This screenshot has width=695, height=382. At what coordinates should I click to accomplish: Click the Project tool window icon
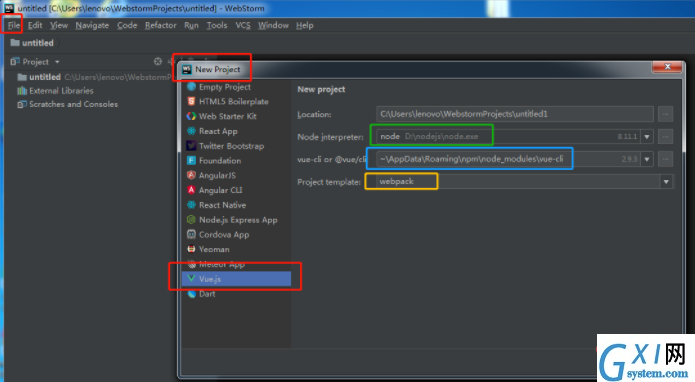(15, 62)
